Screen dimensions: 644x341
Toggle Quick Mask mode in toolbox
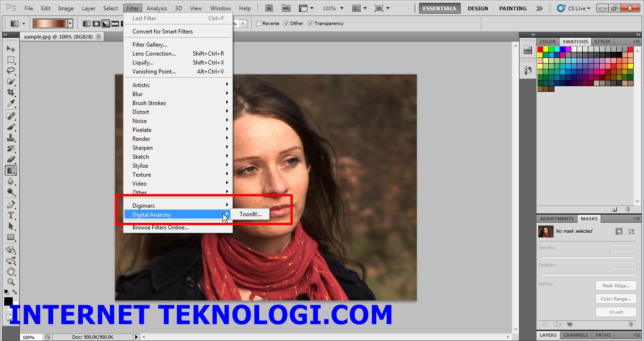(x=11, y=317)
